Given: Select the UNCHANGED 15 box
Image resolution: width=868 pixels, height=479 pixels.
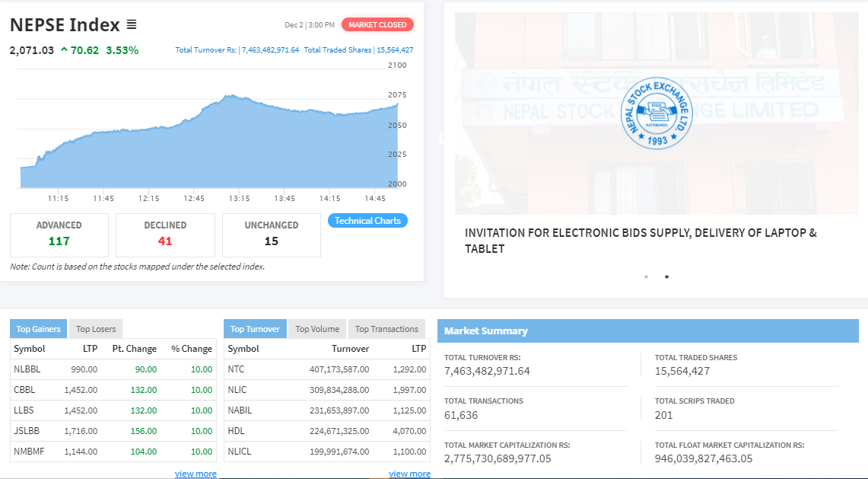Looking at the screenshot, I should (272, 235).
